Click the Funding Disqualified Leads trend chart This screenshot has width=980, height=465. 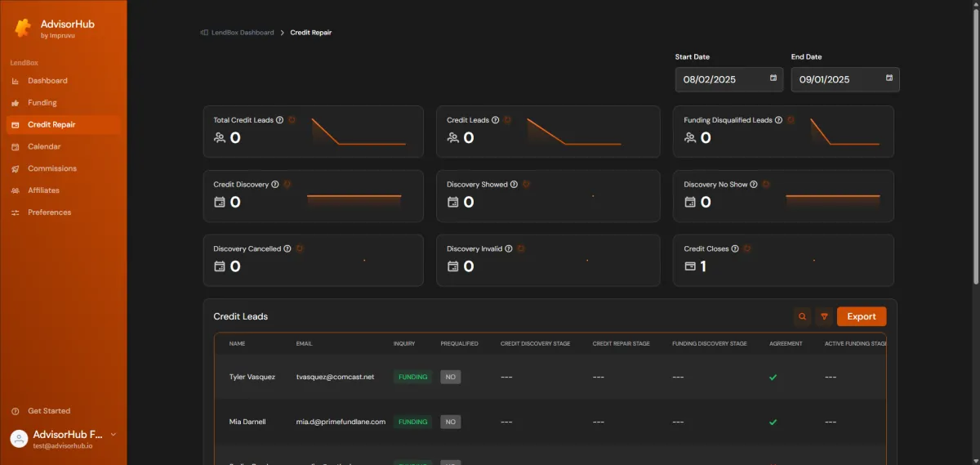[x=845, y=132]
